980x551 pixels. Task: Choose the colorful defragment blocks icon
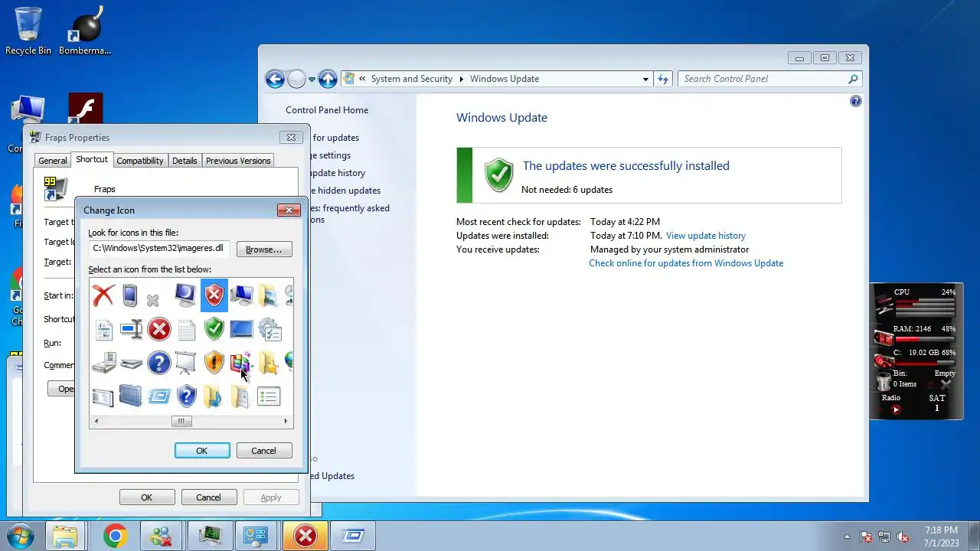pyautogui.click(x=241, y=362)
